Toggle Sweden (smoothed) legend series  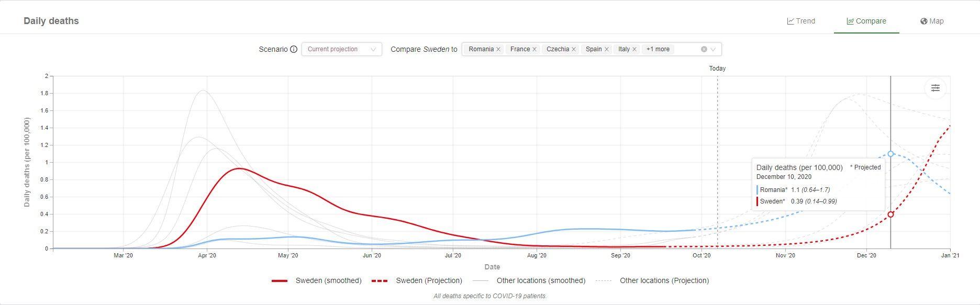pyautogui.click(x=317, y=280)
